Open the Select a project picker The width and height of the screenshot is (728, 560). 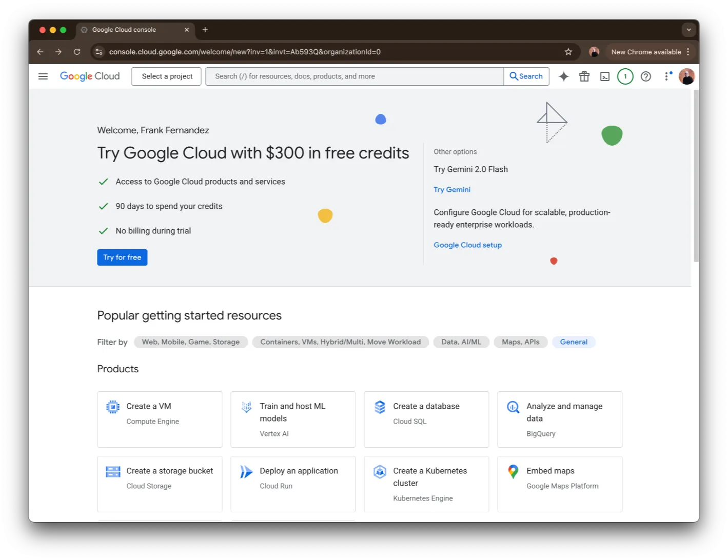tap(167, 76)
